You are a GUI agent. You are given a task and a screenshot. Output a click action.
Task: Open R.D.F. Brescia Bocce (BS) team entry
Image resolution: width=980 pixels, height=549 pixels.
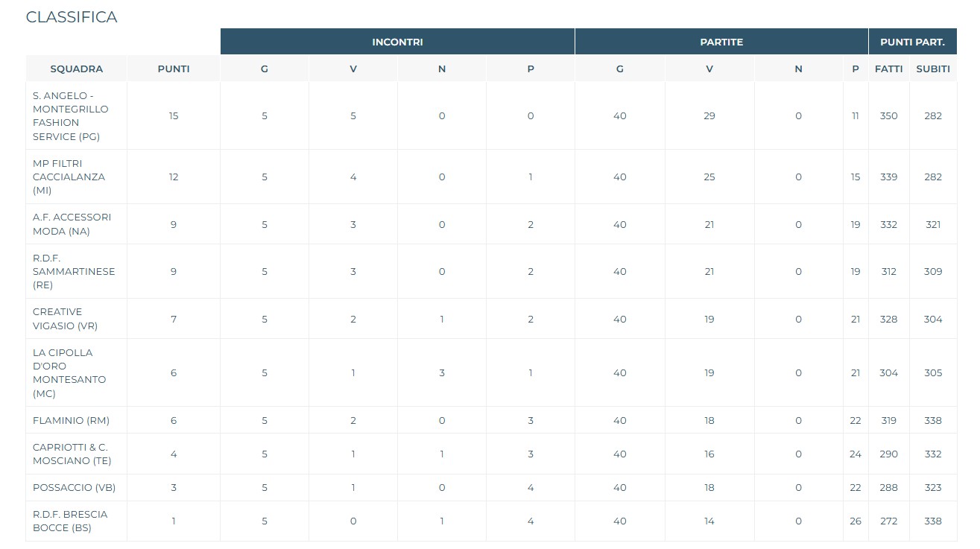click(x=70, y=521)
